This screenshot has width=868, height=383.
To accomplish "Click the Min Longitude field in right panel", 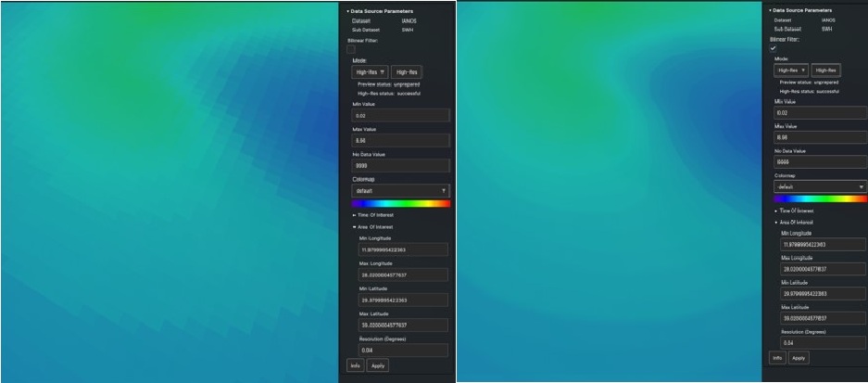I will (x=823, y=245).
